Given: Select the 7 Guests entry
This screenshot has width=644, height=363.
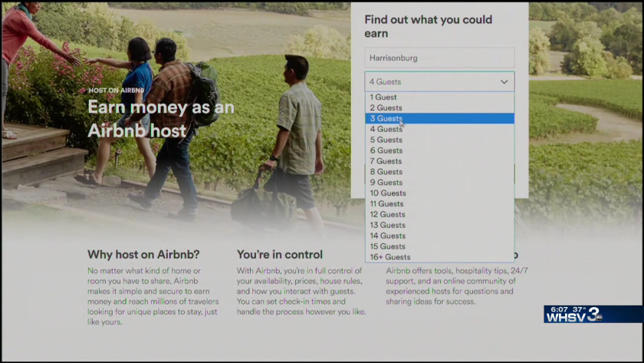Looking at the screenshot, I should point(386,162).
